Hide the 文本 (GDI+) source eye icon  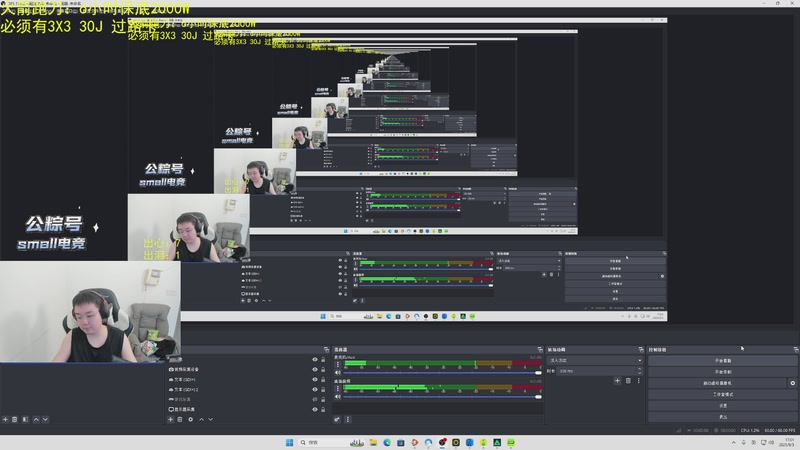(x=315, y=380)
